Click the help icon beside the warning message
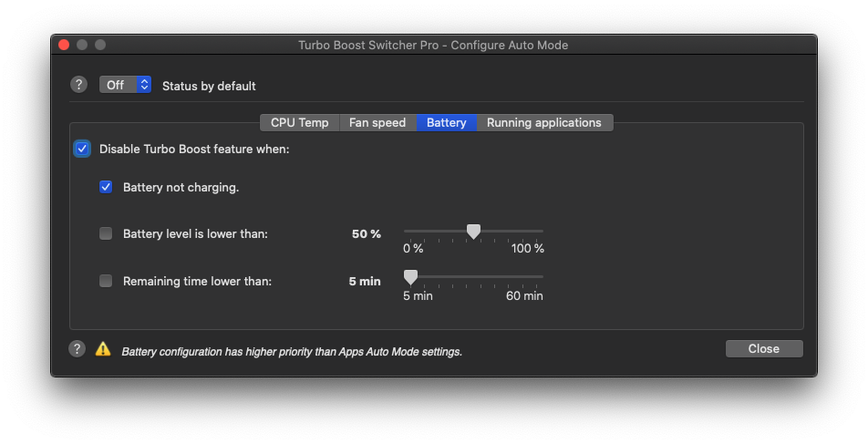Viewport: 868px width, 444px height. coord(77,349)
